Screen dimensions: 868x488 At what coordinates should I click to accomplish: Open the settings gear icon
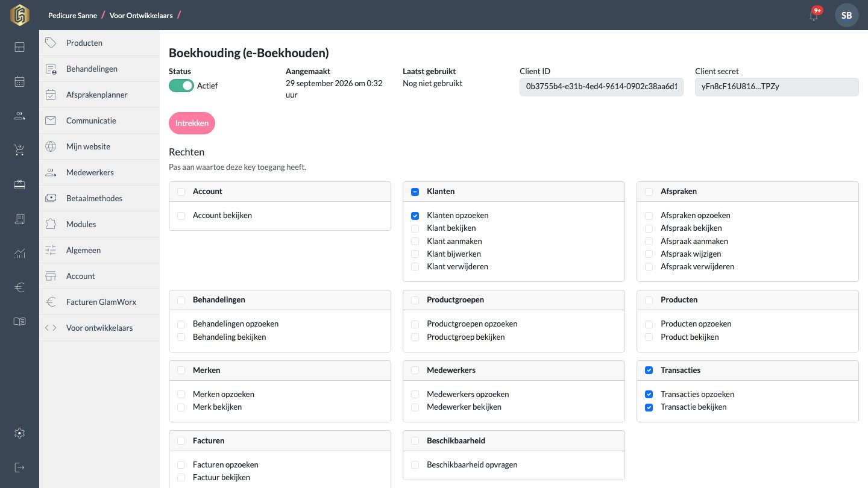[x=19, y=433]
